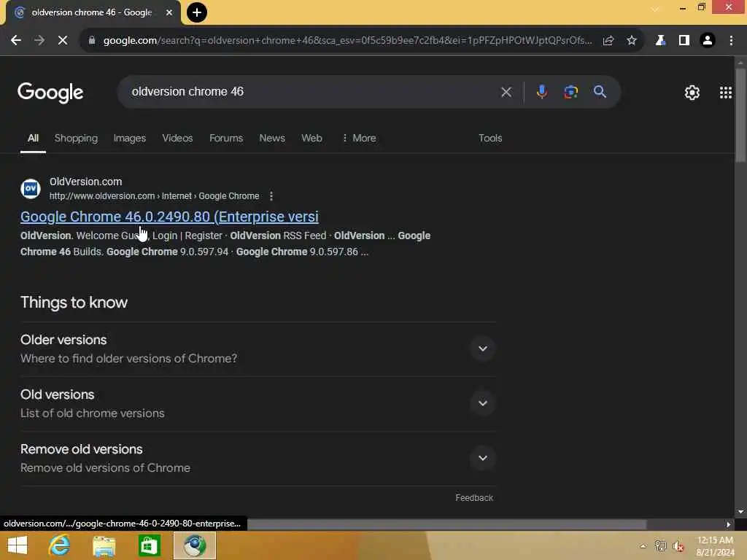Open File Explorer from taskbar
Screen dimensions: 747x560
[104, 545]
